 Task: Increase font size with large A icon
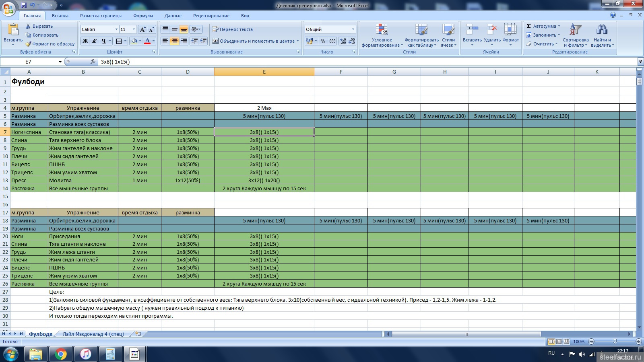[x=142, y=29]
